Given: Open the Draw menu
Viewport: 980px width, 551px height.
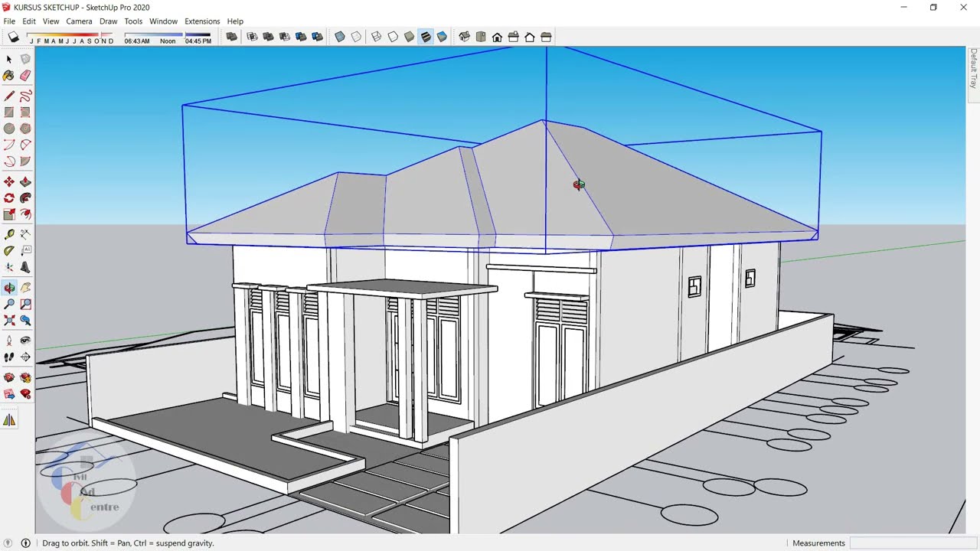Looking at the screenshot, I should click(x=109, y=21).
